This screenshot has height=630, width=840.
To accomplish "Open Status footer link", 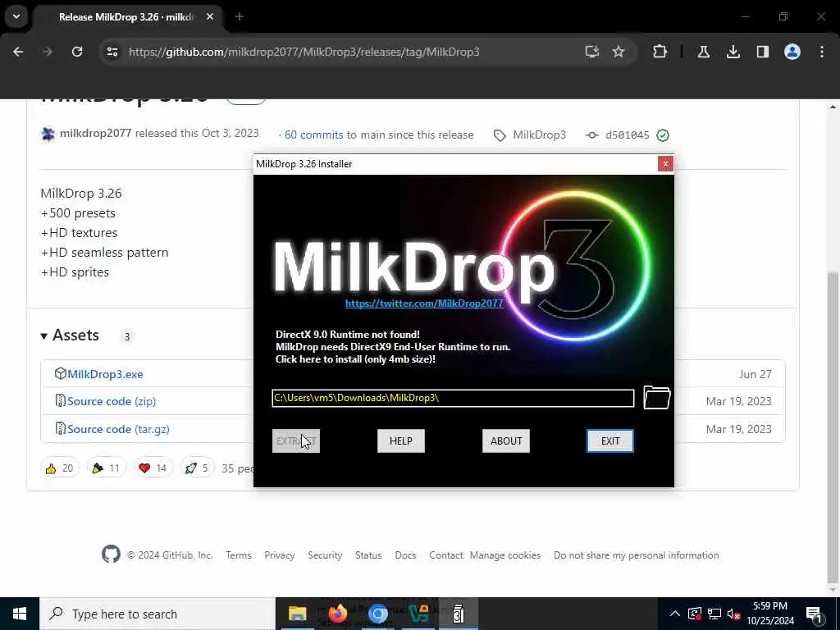I will coord(368,555).
